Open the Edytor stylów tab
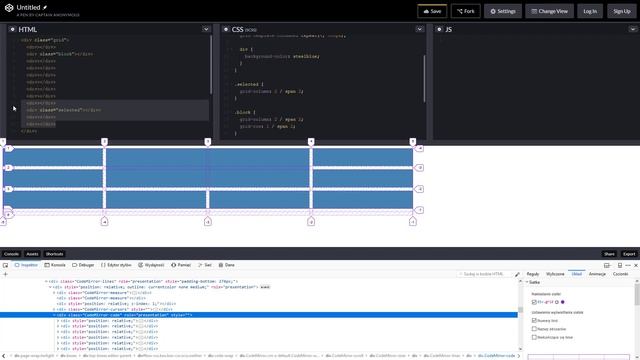The width and height of the screenshot is (640, 360). coord(116,265)
